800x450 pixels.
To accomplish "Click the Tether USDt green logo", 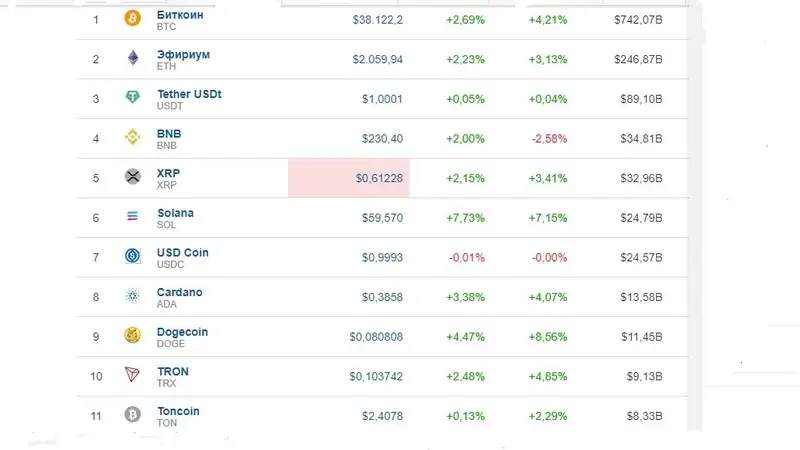I will pyautogui.click(x=132, y=98).
